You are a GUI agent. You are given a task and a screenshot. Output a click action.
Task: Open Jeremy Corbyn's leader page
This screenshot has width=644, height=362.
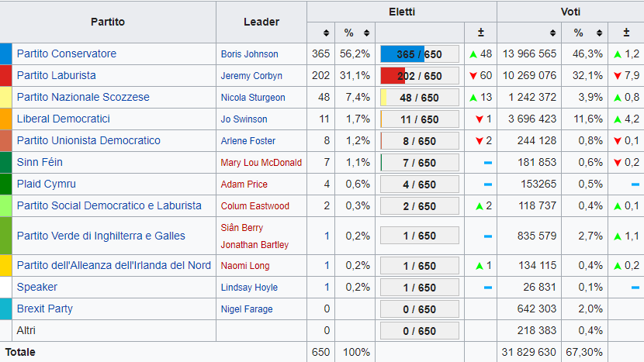251,76
